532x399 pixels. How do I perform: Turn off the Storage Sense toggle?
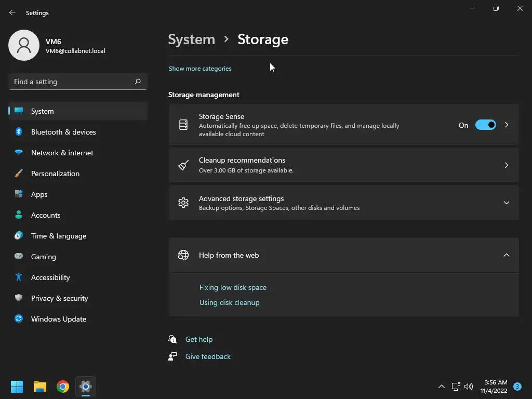(x=486, y=125)
